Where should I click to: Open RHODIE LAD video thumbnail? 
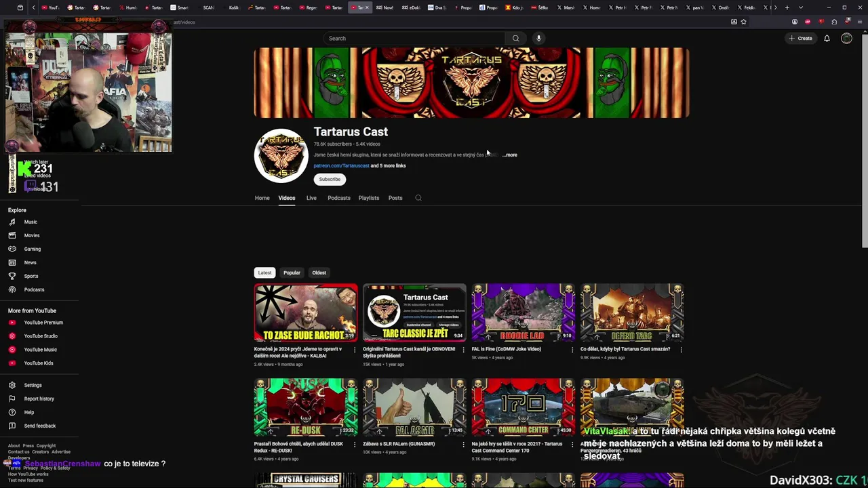point(524,312)
